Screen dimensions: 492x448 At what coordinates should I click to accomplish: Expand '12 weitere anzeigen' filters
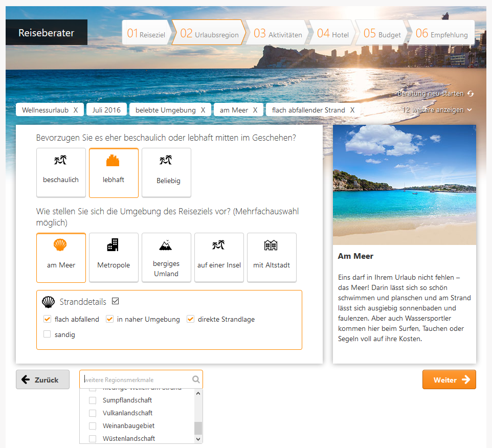point(437,110)
